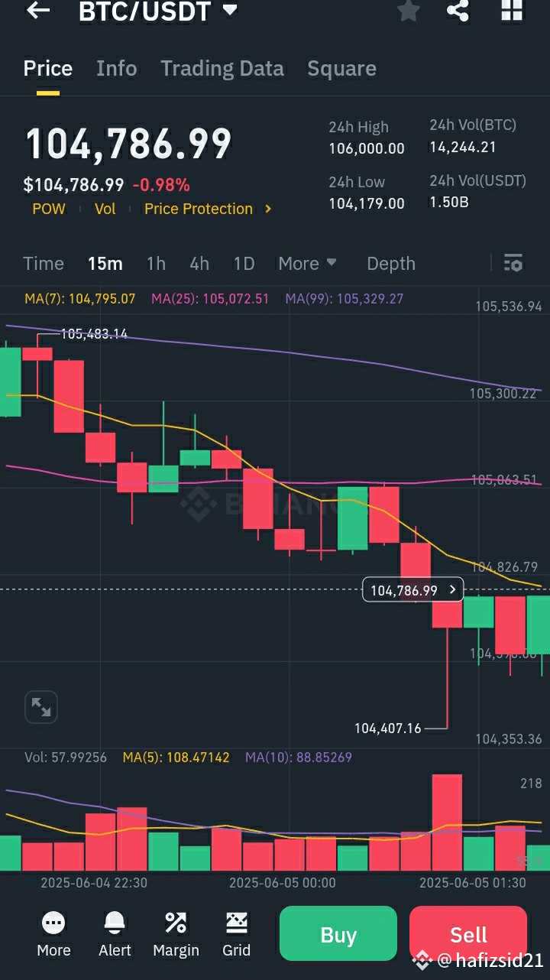
Task: Open the Depth chart view
Action: 391,264
